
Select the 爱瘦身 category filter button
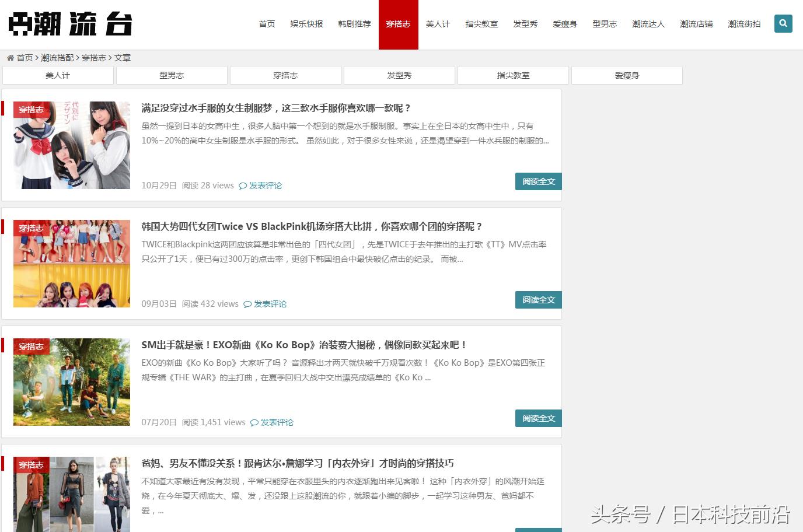click(x=627, y=75)
